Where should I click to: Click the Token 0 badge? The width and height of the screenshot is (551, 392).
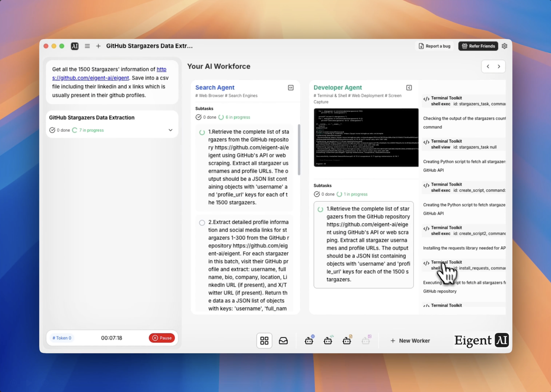click(x=62, y=338)
